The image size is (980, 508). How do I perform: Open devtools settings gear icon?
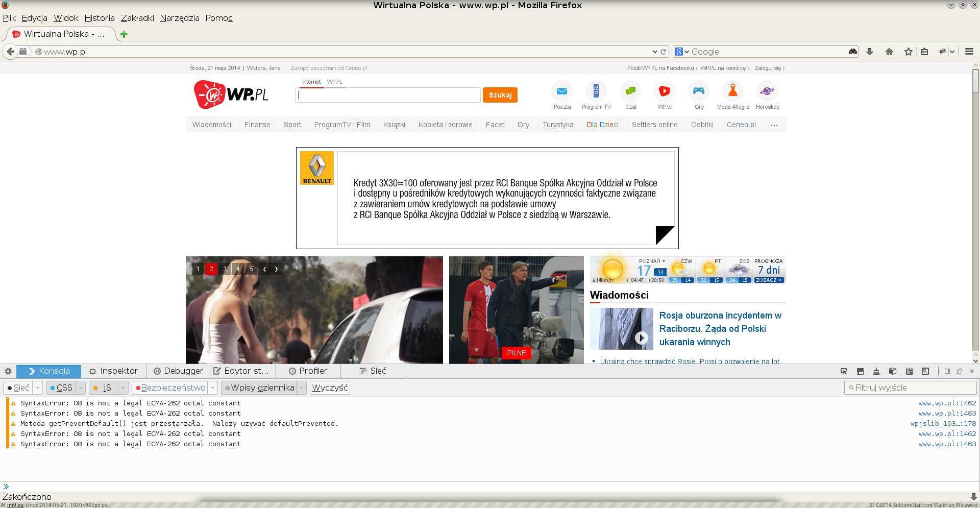[8, 371]
